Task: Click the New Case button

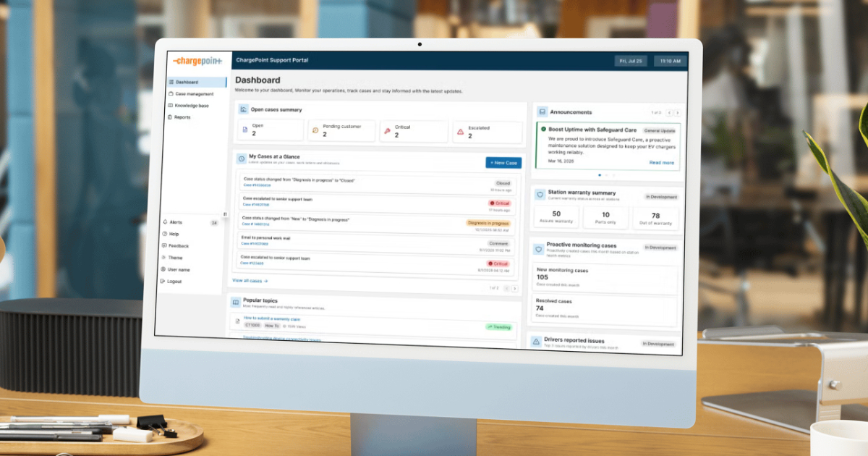Action: 503,163
